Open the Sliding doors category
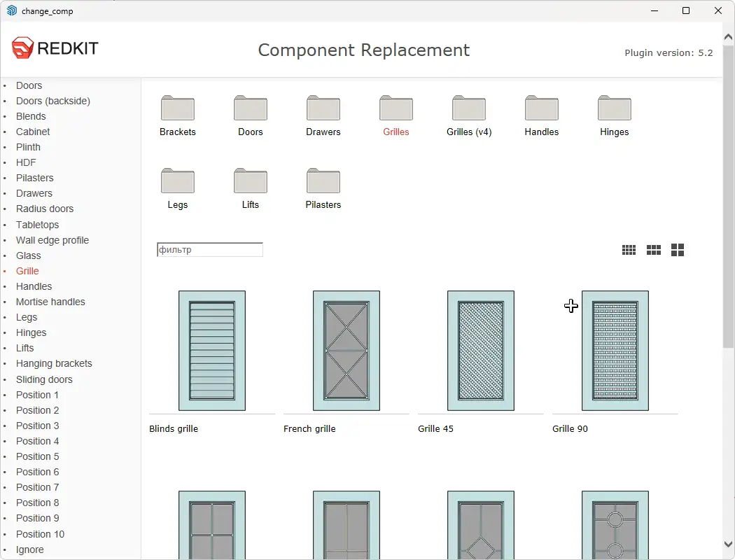This screenshot has width=735, height=560. (43, 379)
